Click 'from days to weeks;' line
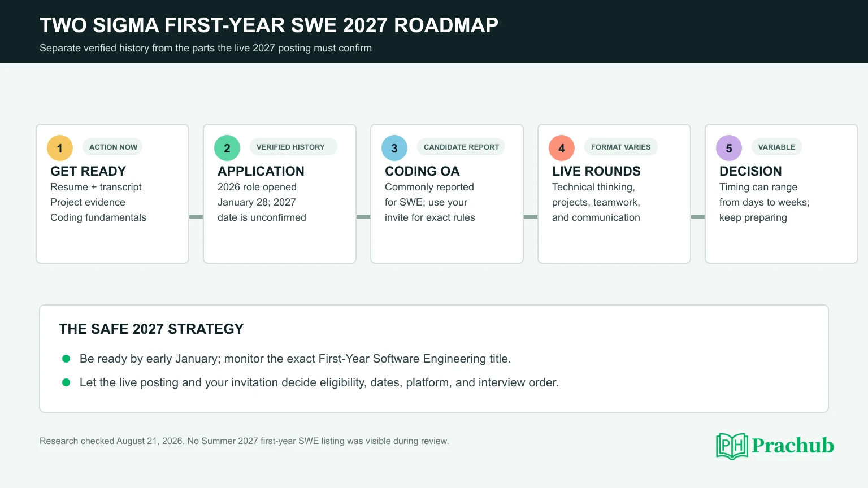Viewport: 868px width, 488px height. 765,202
